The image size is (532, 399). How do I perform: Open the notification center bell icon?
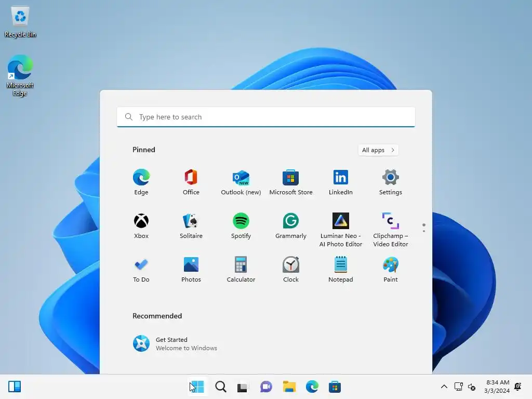[518, 387]
